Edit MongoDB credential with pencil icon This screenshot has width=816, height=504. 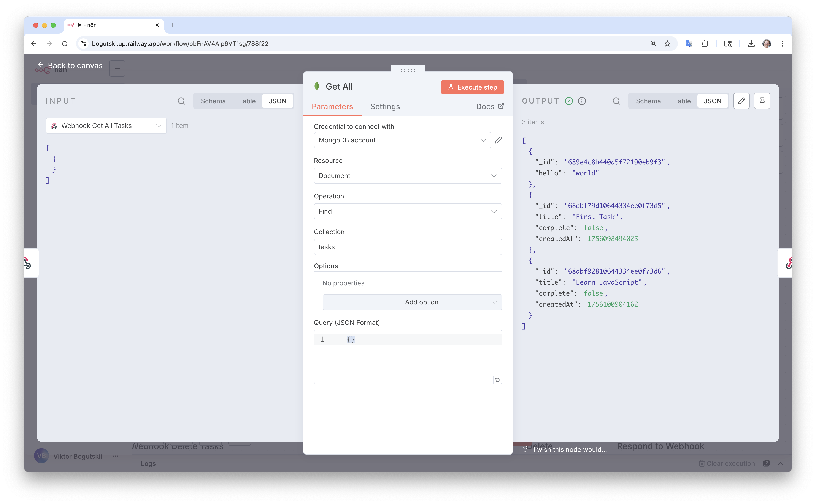498,140
